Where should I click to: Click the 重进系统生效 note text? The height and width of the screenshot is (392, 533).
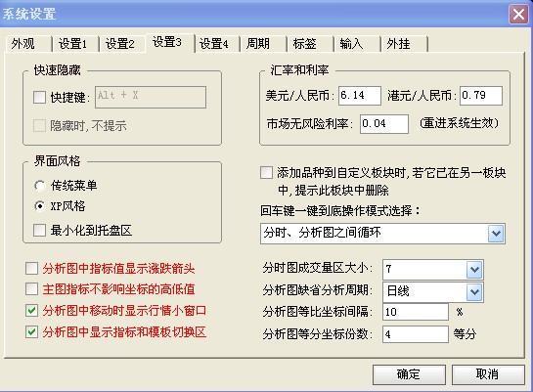pos(460,123)
